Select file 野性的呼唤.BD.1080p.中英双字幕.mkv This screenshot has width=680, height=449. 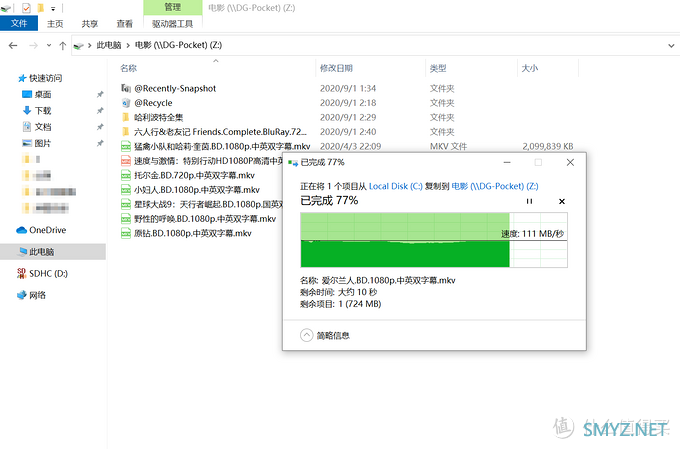[205, 219]
